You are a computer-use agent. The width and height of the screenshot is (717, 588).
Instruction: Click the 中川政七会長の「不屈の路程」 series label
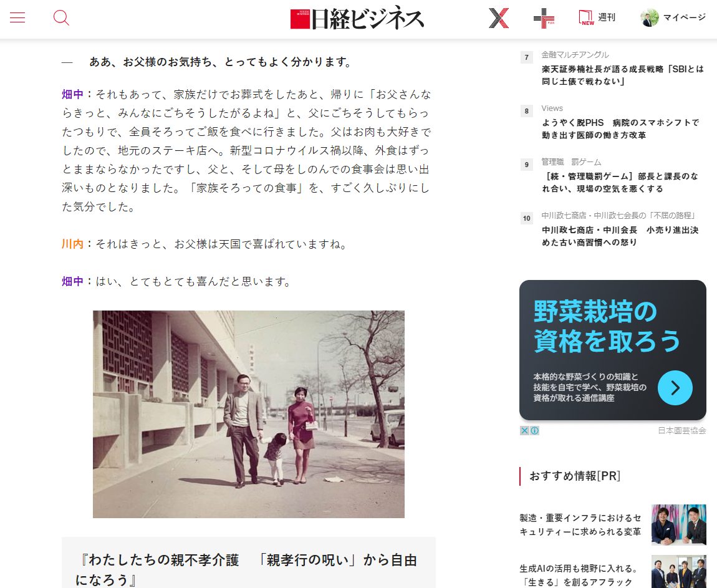(x=618, y=215)
